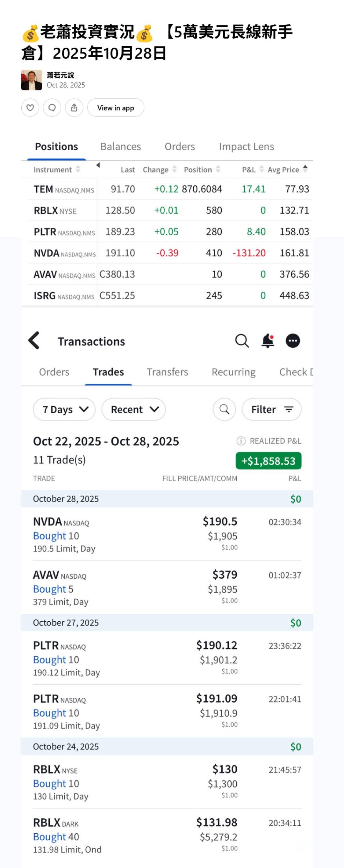Screen dimensions: 344x868
Task: Open the Recent sort dropdown
Action: (x=133, y=409)
